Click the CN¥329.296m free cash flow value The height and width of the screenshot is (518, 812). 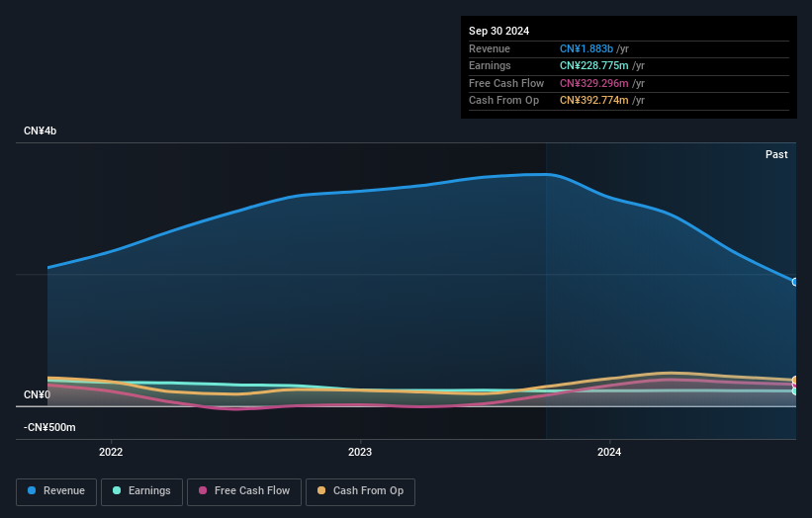pos(594,83)
